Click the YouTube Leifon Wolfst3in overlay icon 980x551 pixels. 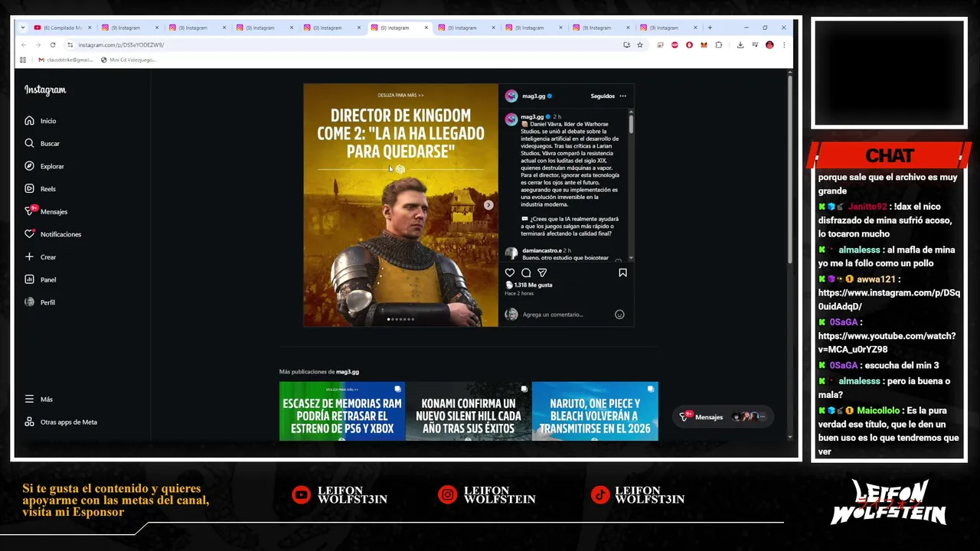tap(301, 495)
